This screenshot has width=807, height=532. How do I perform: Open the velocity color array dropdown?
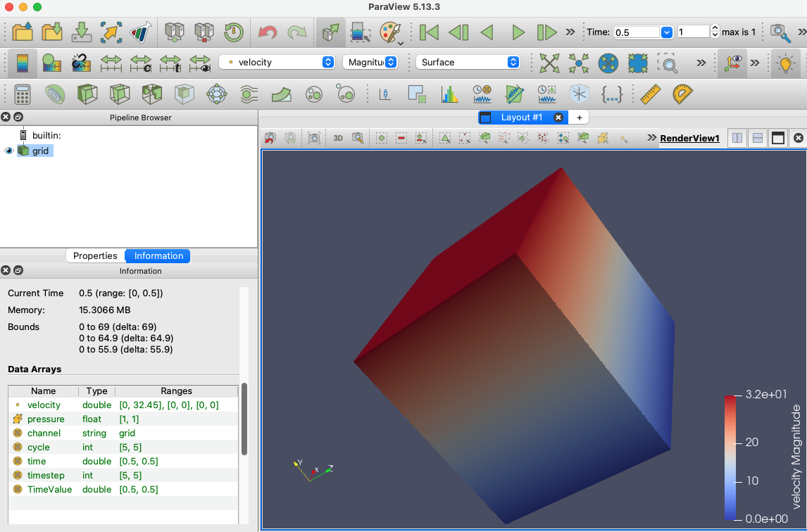277,62
